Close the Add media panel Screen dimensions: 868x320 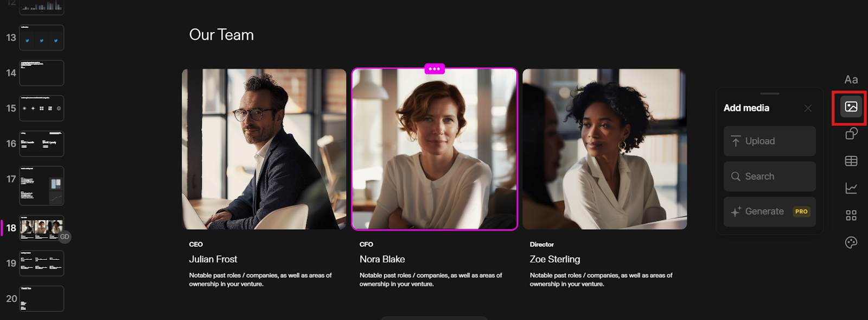(808, 108)
